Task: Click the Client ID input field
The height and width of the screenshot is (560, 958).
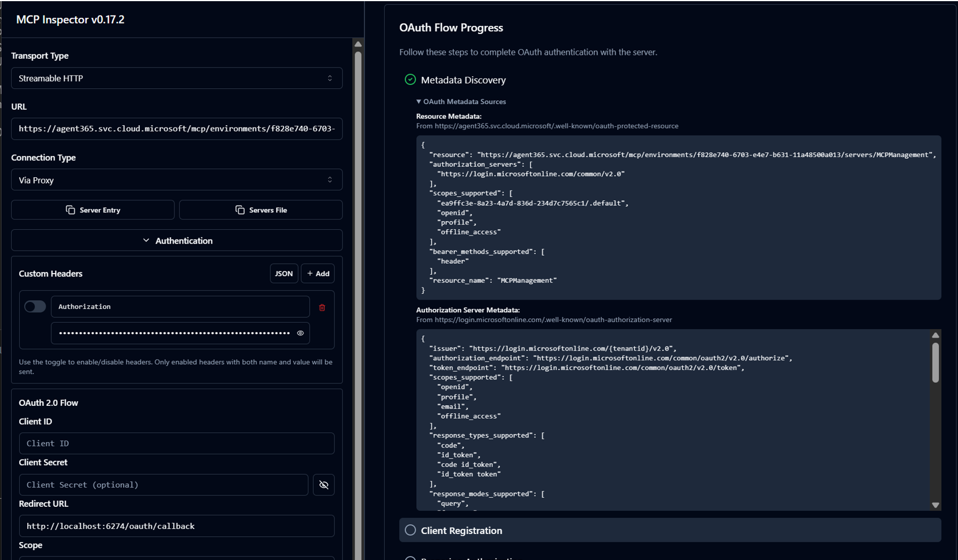Action: tap(176, 443)
